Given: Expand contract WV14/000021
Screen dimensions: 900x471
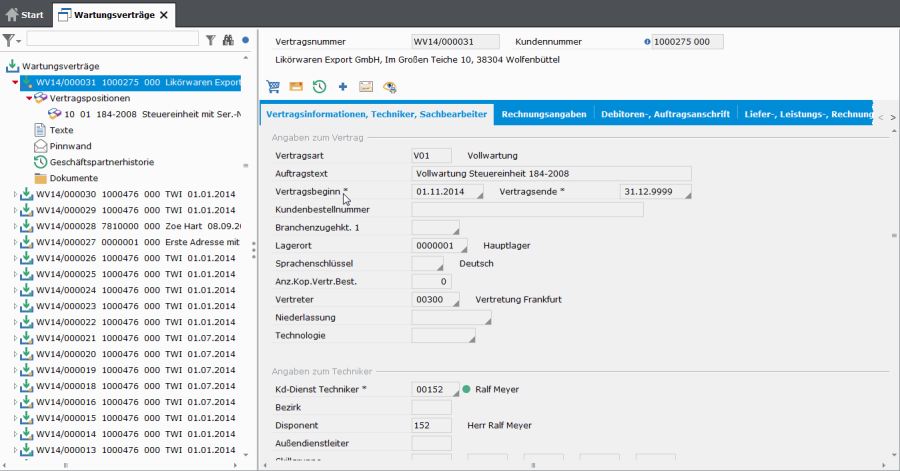Looking at the screenshot, I should 15,338.
